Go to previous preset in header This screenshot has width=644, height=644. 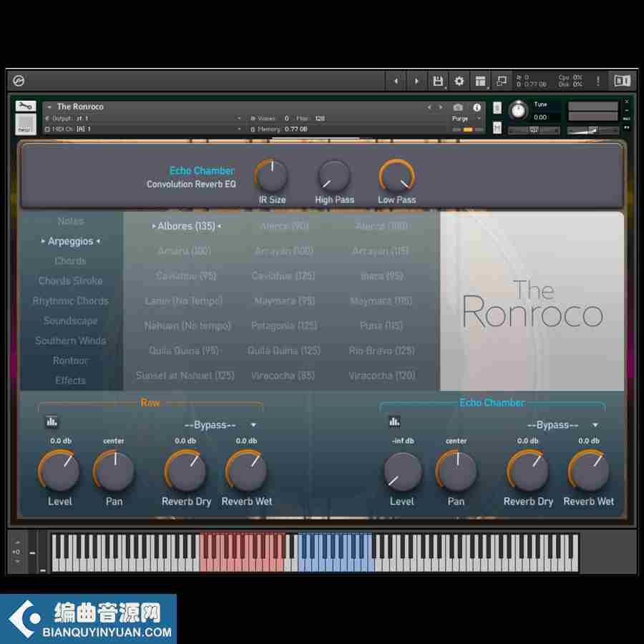point(396,81)
